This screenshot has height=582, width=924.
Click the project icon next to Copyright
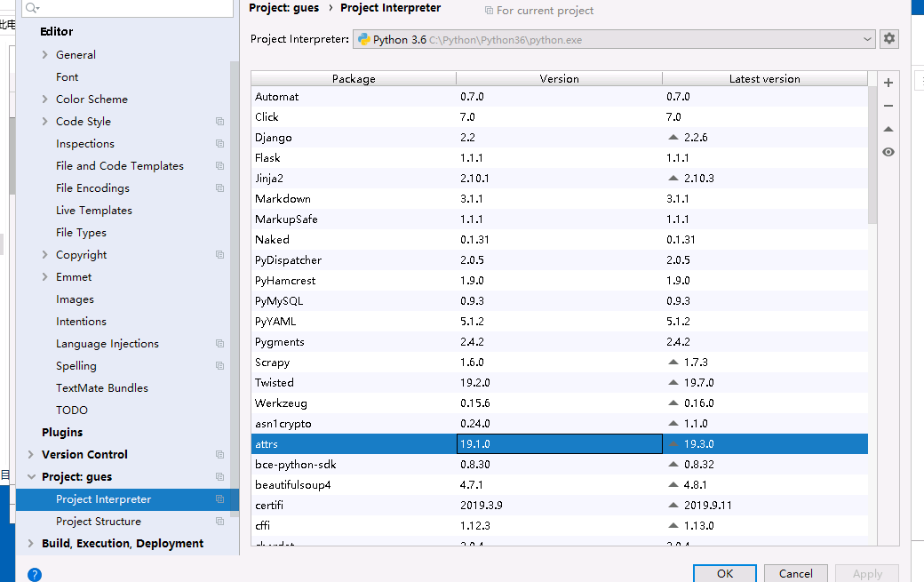(219, 254)
